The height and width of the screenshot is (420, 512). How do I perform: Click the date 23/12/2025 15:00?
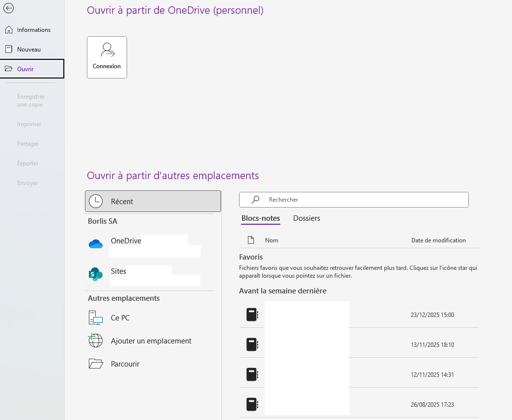tap(432, 315)
